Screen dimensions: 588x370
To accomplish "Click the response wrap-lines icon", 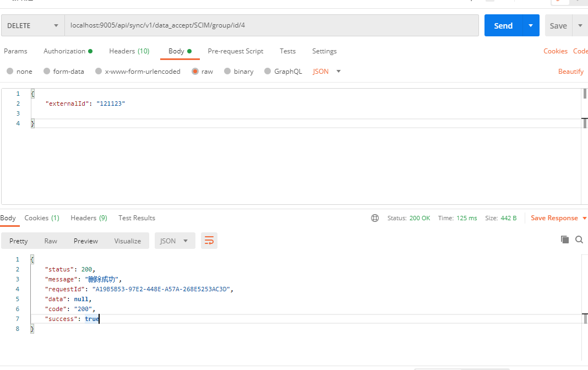I will (x=209, y=241).
